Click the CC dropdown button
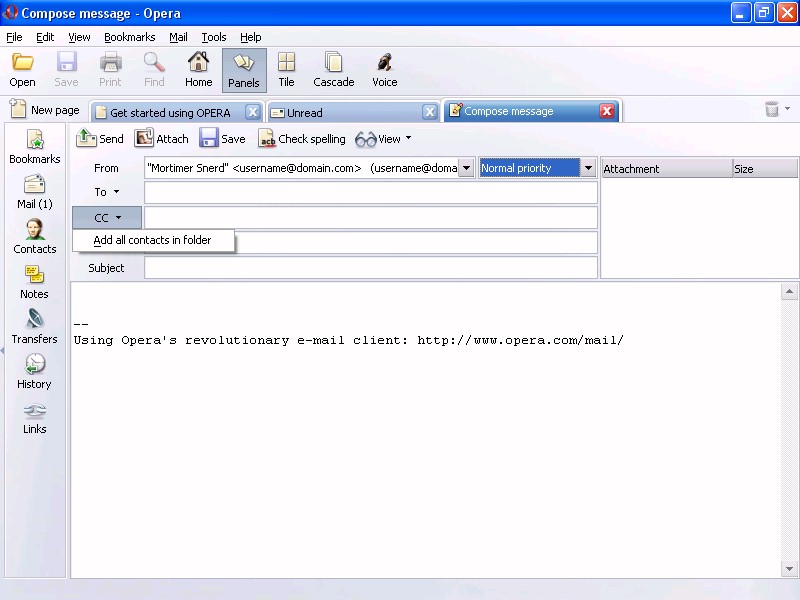 [x=107, y=218]
